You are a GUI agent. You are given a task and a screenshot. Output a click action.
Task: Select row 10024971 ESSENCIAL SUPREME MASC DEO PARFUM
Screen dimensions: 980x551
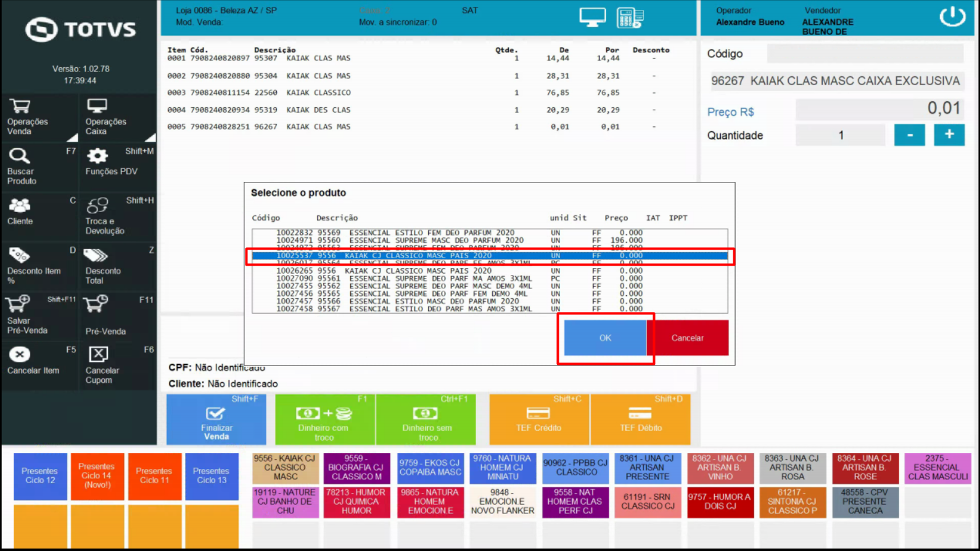(x=490, y=240)
